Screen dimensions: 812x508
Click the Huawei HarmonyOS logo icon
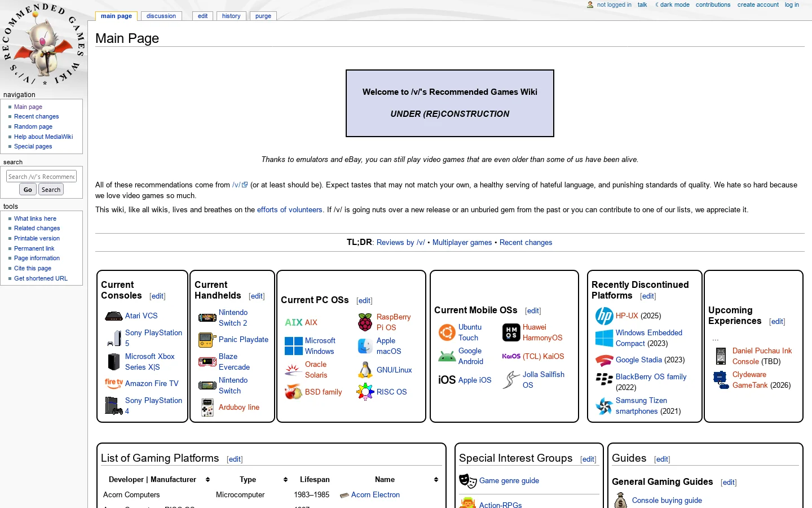[511, 332]
